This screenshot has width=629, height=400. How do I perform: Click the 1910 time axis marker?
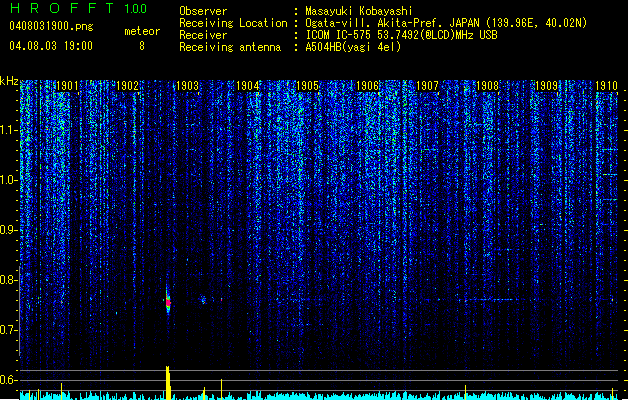pyautogui.click(x=606, y=86)
